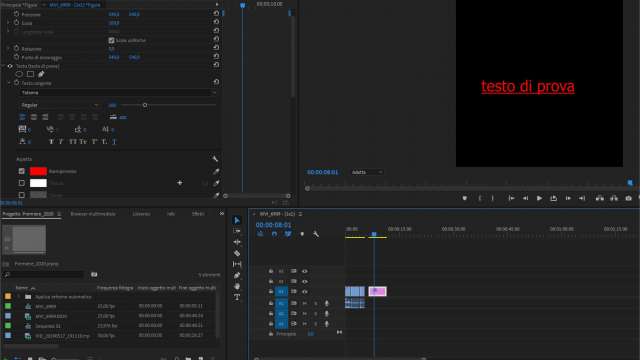640x360 pixels.
Task: Reset the Rotazione parameter
Action: click(x=216, y=48)
